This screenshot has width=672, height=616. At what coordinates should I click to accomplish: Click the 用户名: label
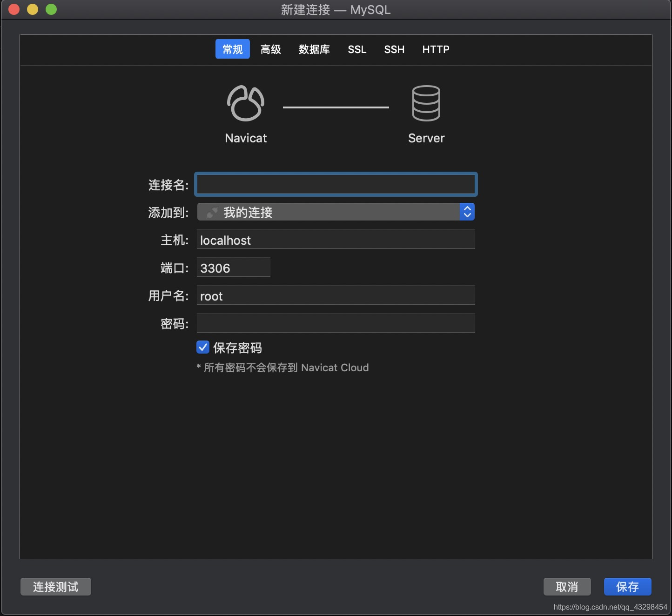(x=168, y=296)
